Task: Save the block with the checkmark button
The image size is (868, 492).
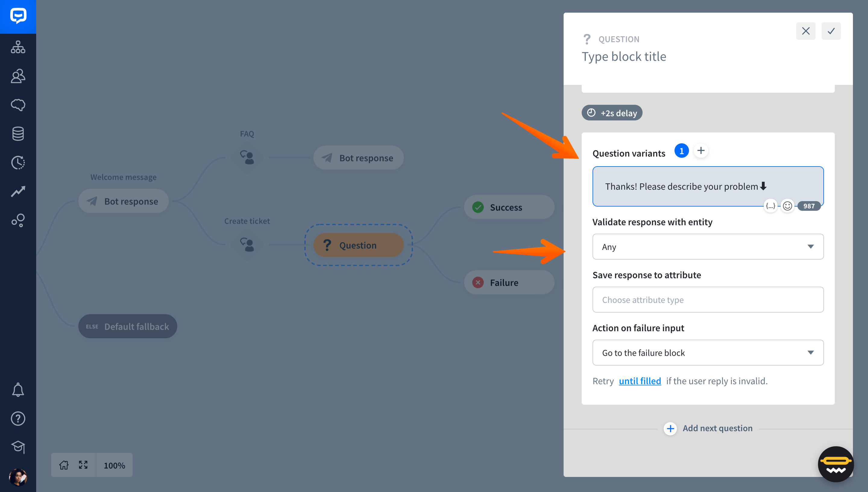Action: click(x=831, y=31)
